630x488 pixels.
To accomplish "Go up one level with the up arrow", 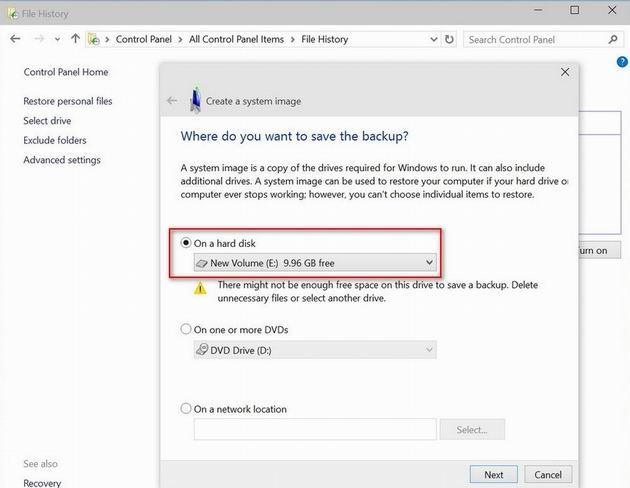I will point(75,39).
